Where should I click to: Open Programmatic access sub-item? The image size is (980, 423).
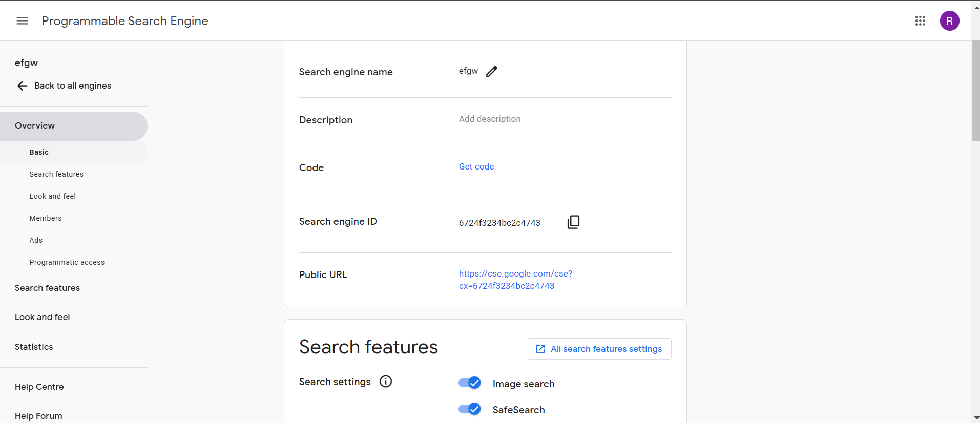(67, 262)
